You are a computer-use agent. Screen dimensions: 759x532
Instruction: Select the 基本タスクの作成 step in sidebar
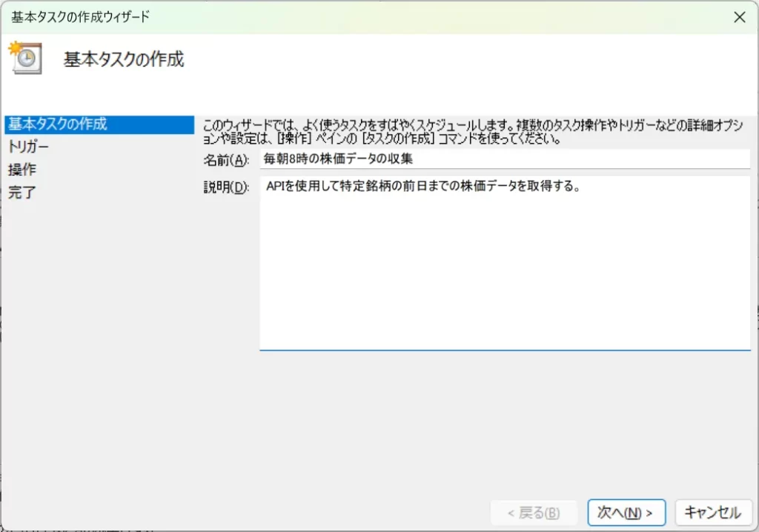[x=58, y=124]
